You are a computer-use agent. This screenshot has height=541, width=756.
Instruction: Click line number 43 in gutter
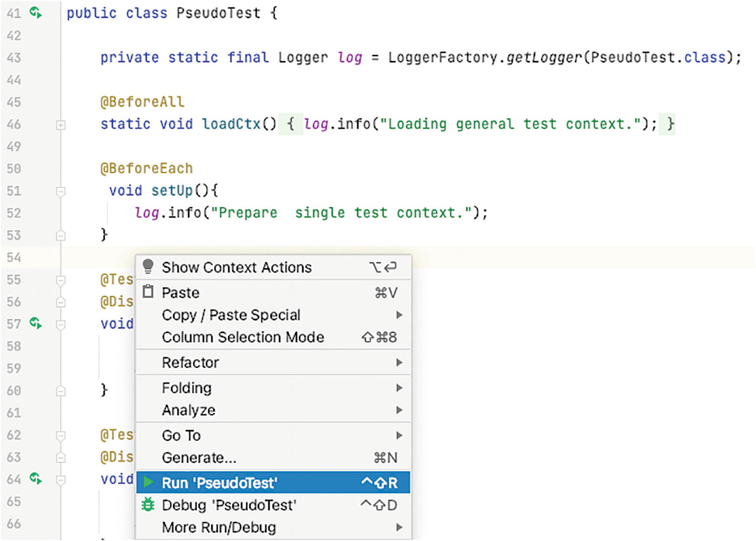click(14, 58)
